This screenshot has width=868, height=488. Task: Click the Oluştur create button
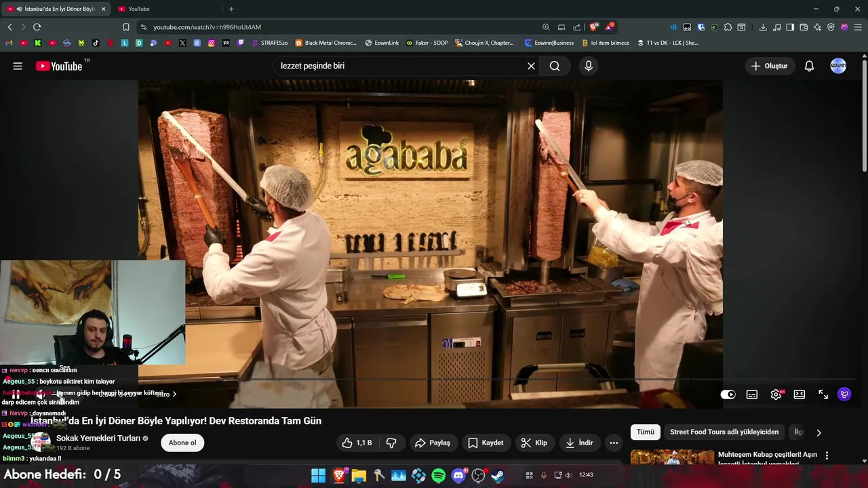point(770,66)
